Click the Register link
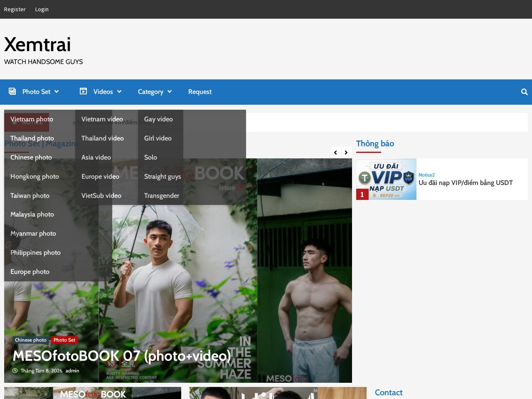The height and width of the screenshot is (399, 532). [x=15, y=9]
